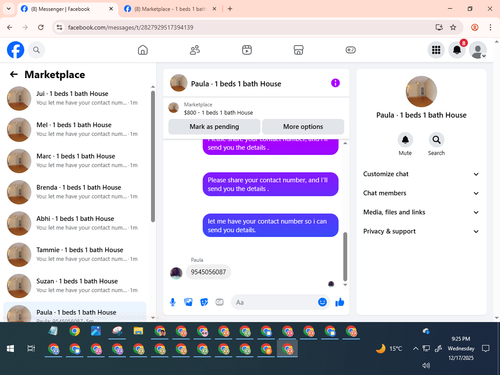Go back in browser history
Screen dimensions: 500x375
pyautogui.click(x=9, y=27)
